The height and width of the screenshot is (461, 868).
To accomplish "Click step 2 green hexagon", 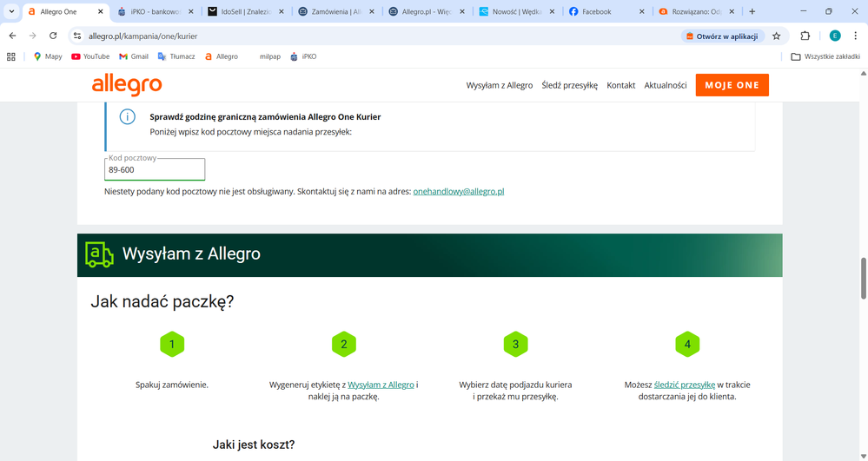I will pos(344,344).
